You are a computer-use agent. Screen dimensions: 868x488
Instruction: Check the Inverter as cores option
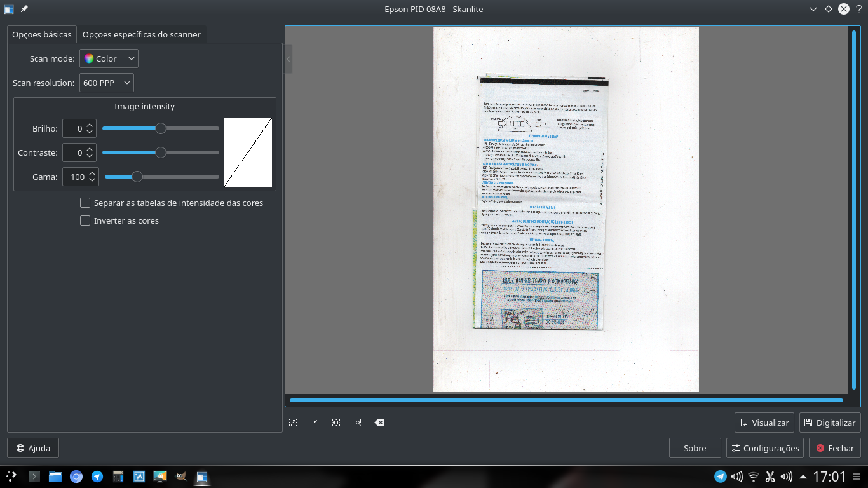85,220
